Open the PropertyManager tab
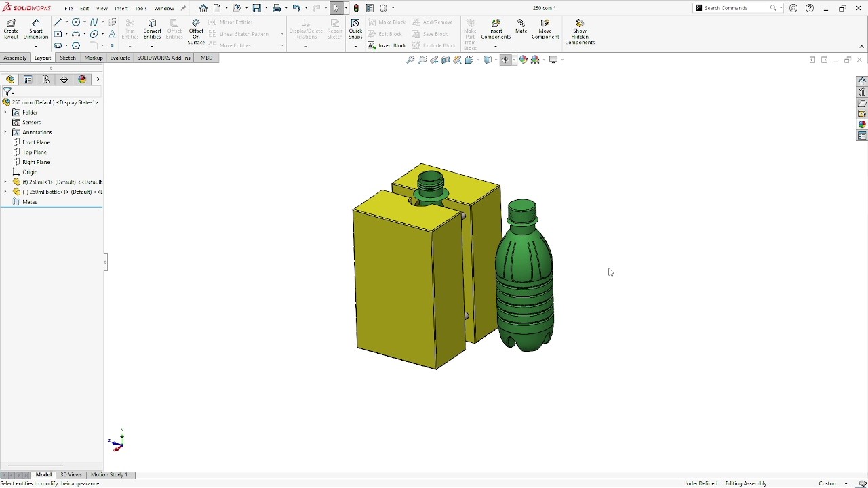The height and width of the screenshot is (488, 868). pos(28,79)
